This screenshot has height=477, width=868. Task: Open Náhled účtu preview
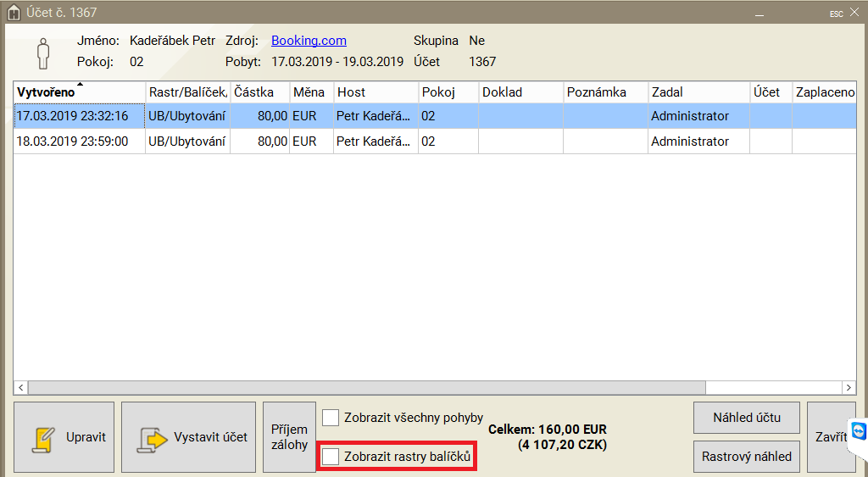tap(746, 417)
